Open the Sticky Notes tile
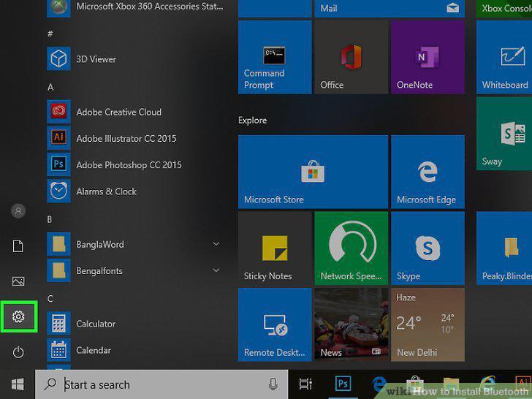 tap(275, 248)
